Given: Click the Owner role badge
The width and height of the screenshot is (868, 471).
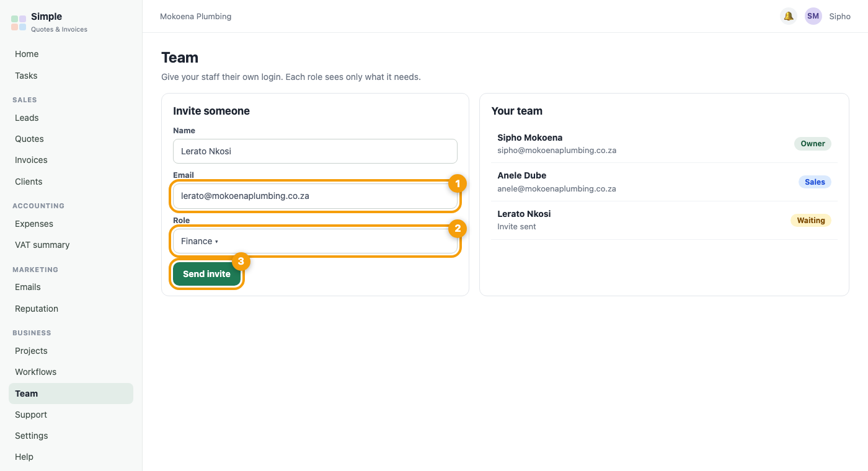Looking at the screenshot, I should [813, 144].
